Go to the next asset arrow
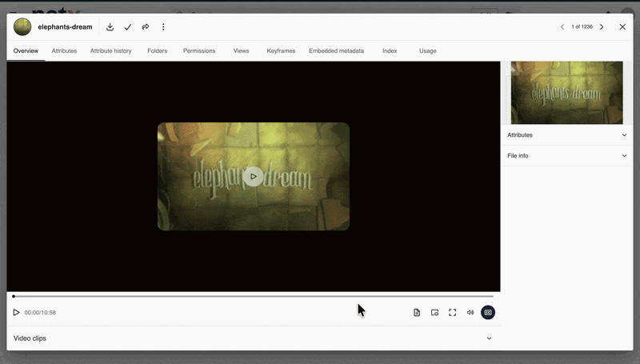The image size is (640, 364). tap(602, 27)
